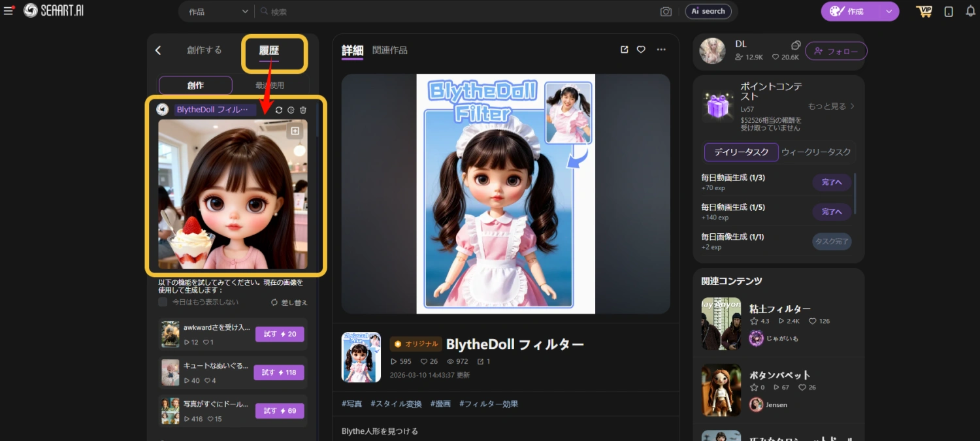Image resolution: width=980 pixels, height=441 pixels.
Task: Click the 試す button costing 20 points
Action: click(280, 334)
